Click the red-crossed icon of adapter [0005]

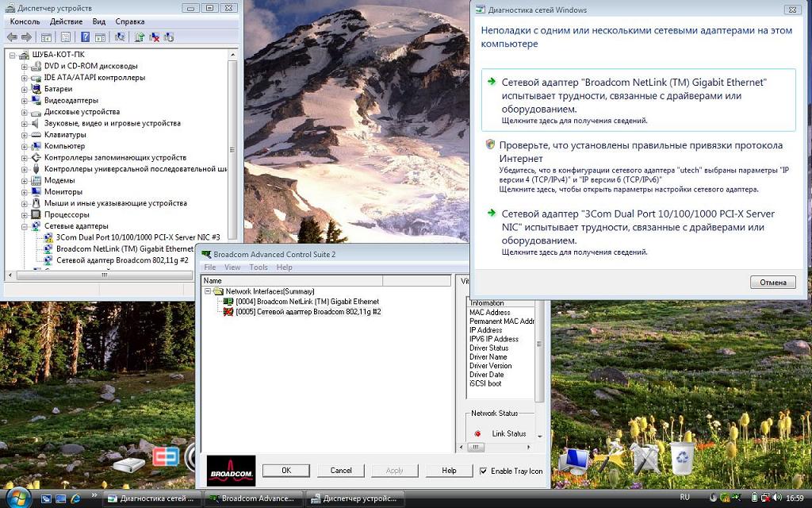click(x=228, y=311)
